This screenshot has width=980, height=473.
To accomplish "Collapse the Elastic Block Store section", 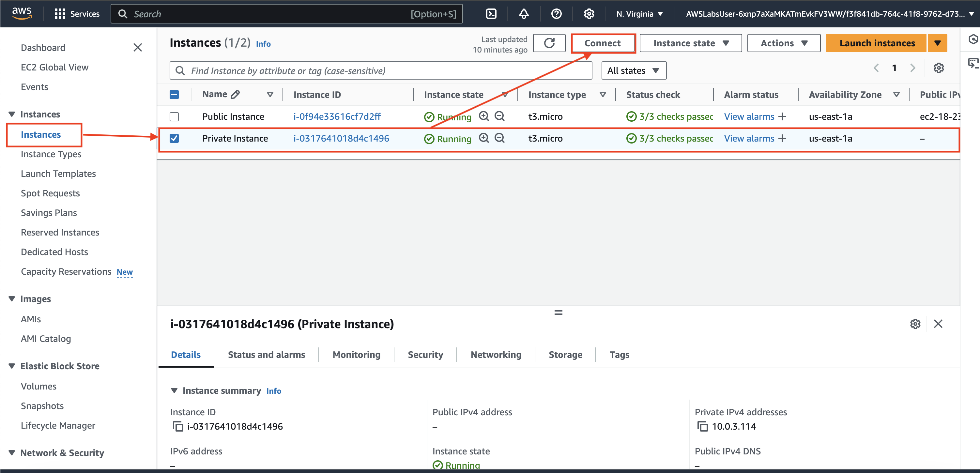I will tap(12, 366).
